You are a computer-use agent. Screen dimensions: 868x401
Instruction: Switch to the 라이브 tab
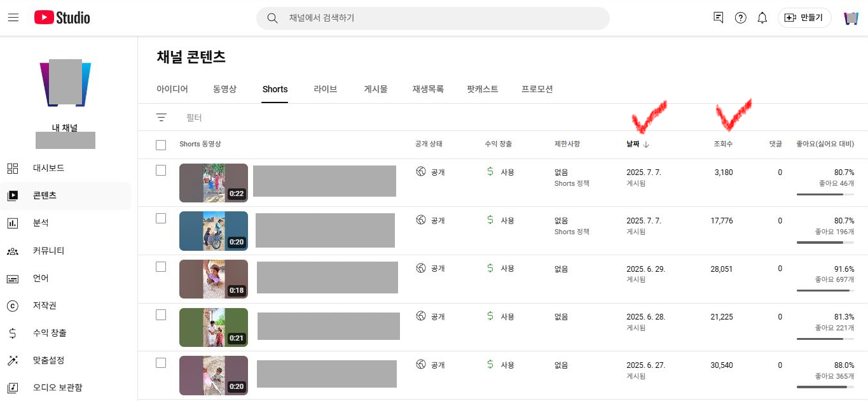tap(325, 89)
